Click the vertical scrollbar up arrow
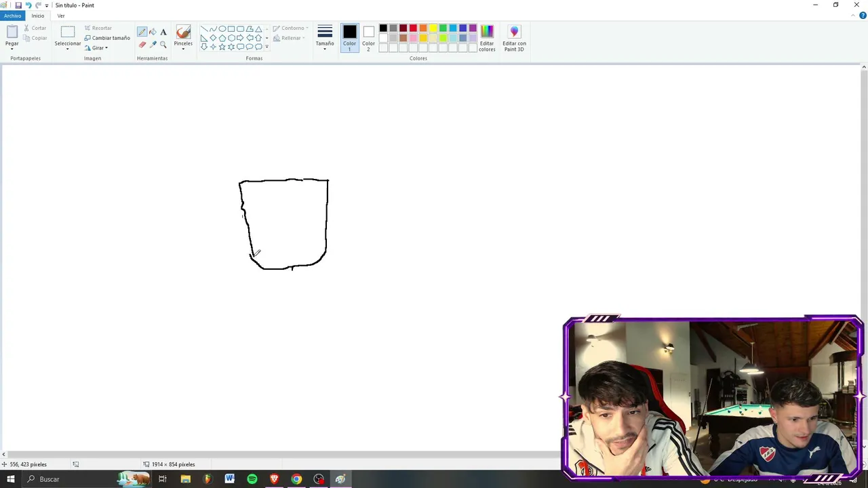The height and width of the screenshot is (488, 868). pyautogui.click(x=864, y=67)
